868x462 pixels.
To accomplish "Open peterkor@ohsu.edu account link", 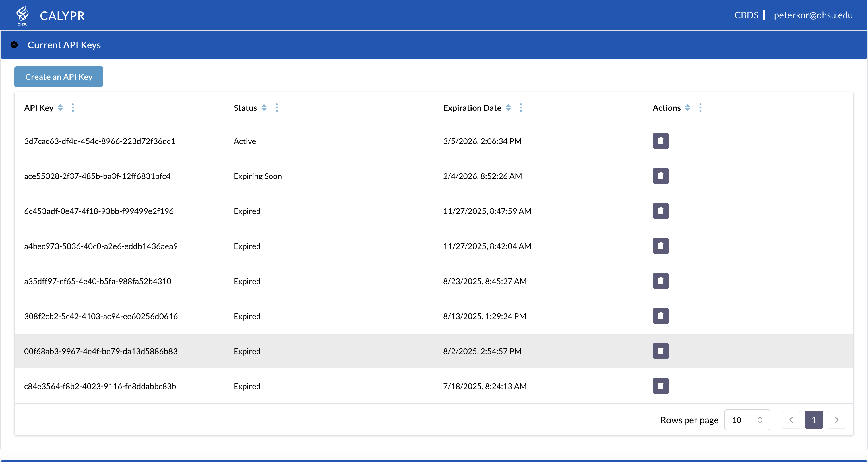I will coord(813,15).
